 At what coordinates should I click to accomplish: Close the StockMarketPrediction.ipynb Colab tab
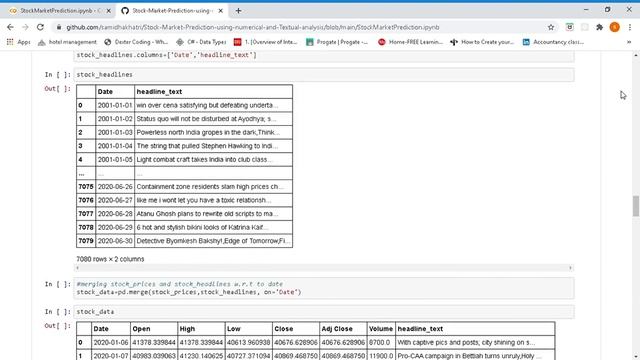(x=109, y=11)
